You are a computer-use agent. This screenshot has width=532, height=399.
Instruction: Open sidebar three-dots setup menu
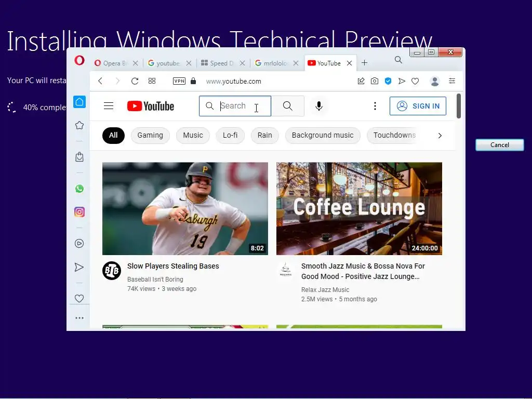tap(79, 318)
